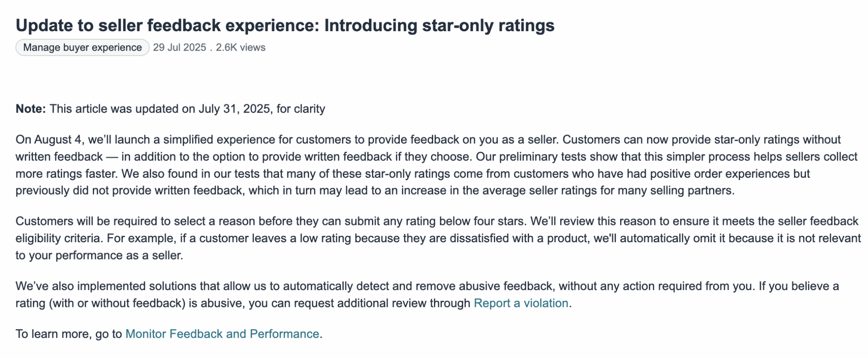Click the "To learn more, go to" text
The image size is (868, 358).
click(x=69, y=334)
